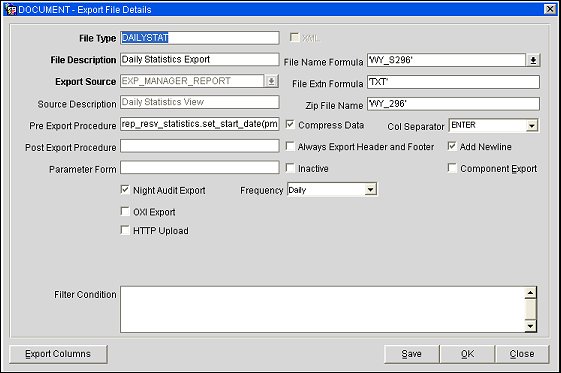
Task: Click the Save button
Action: 411,354
